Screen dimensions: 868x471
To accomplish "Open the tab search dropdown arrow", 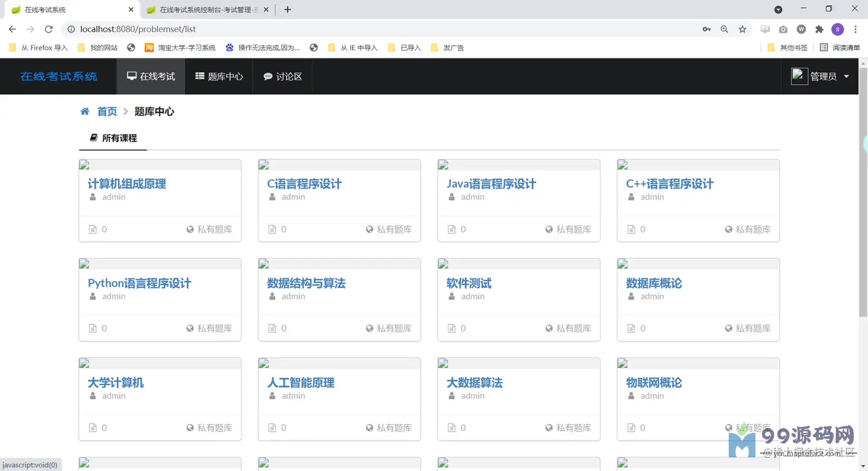I will (x=778, y=9).
